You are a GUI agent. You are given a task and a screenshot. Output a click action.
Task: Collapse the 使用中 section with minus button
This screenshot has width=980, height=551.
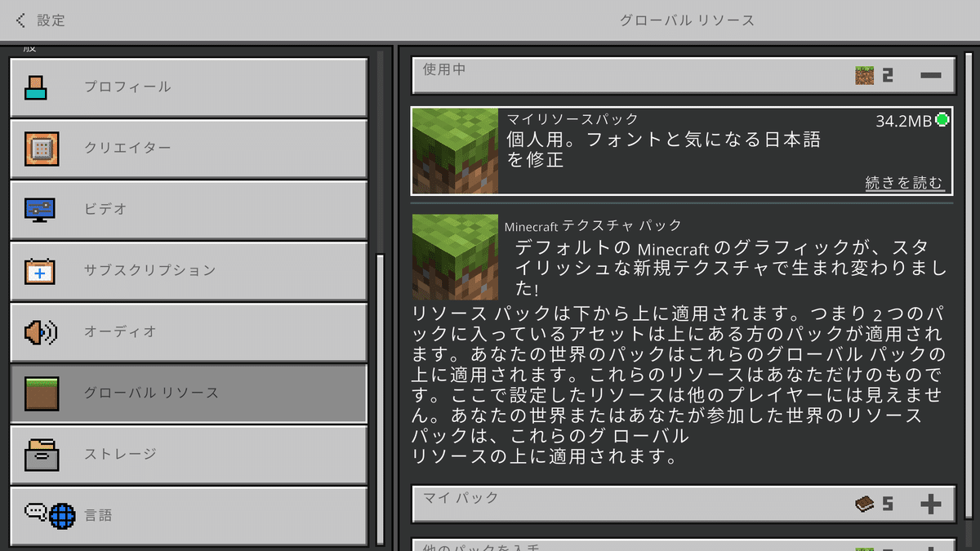[x=930, y=76]
